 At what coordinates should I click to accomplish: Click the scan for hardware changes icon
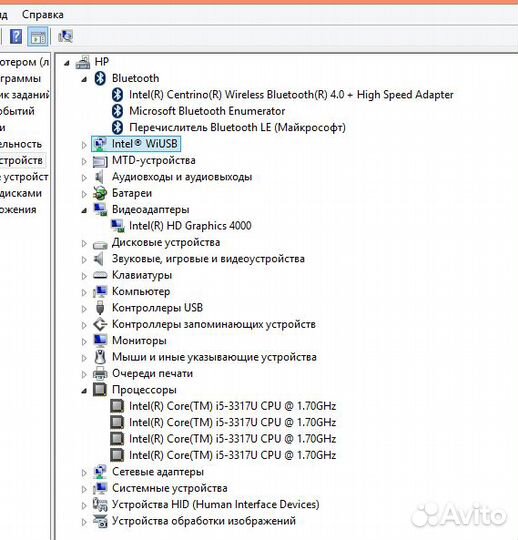(65, 36)
